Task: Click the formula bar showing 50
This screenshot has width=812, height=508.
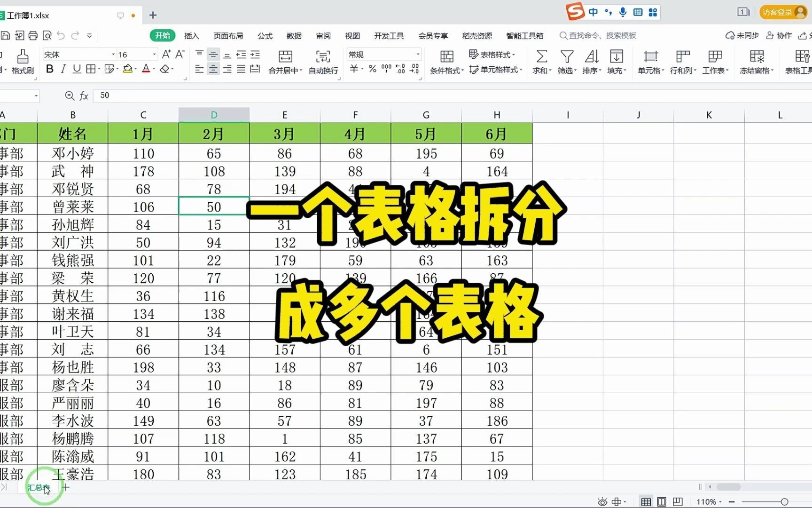Action: tap(453, 95)
